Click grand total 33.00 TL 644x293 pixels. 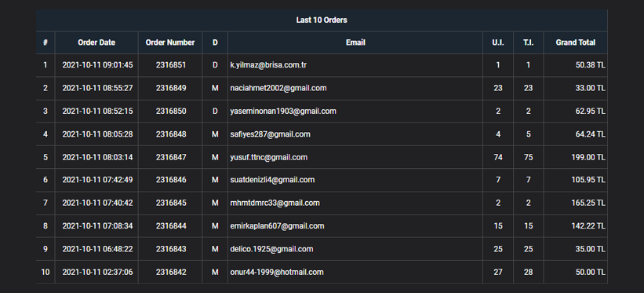click(x=590, y=88)
